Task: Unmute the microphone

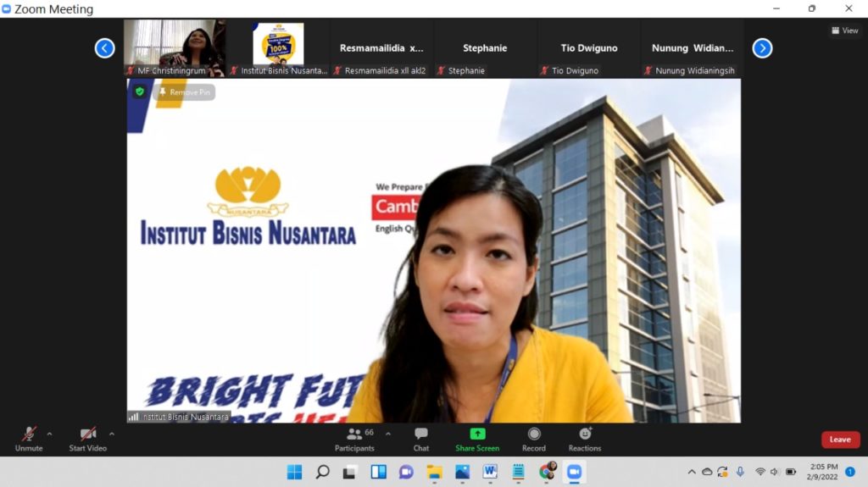Action: tap(29, 440)
